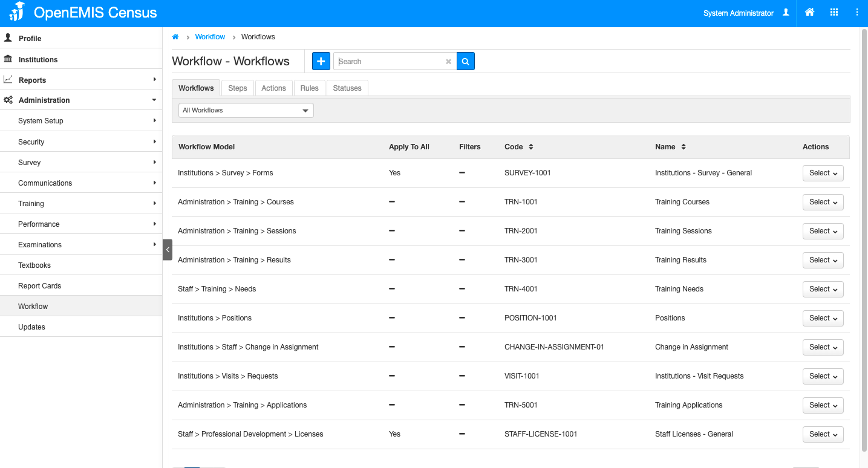Click 'Staff > Training > Needs' cell
Image resolution: width=868 pixels, height=468 pixels.
pos(217,289)
